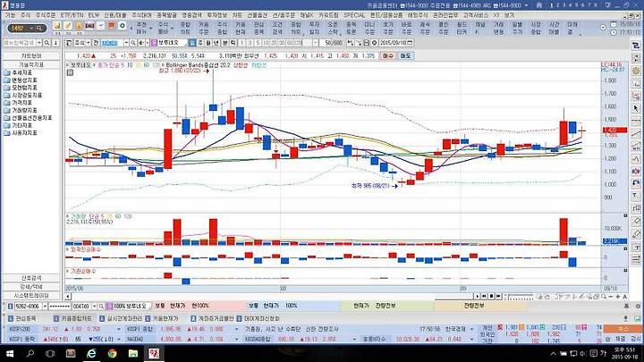Image resolution: width=644 pixels, height=362 pixels.
Task: Open File Explorer from the taskbar
Action: pos(132,353)
